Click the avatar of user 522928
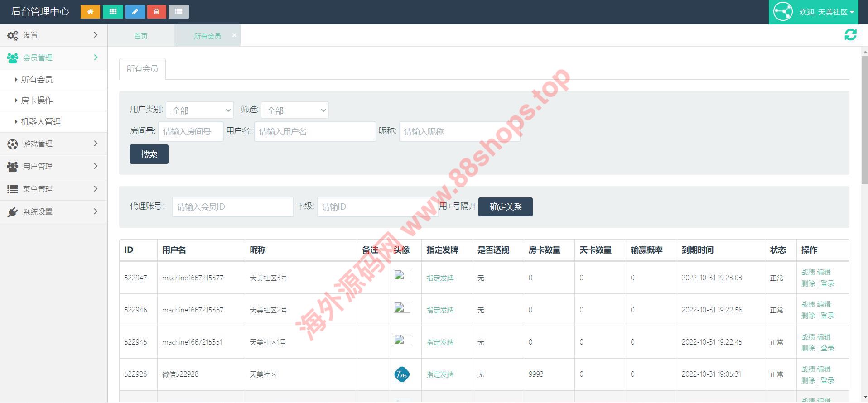The height and width of the screenshot is (403, 868). point(402,374)
